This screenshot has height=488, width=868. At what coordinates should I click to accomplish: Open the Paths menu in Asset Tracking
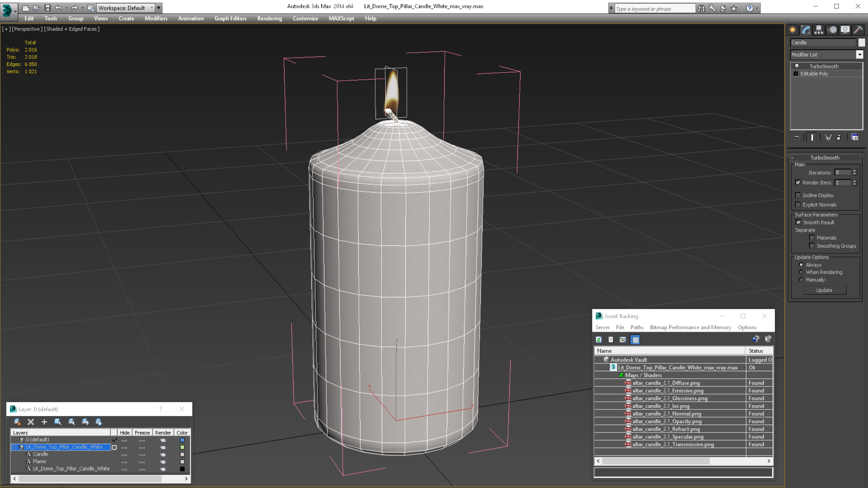pyautogui.click(x=637, y=327)
